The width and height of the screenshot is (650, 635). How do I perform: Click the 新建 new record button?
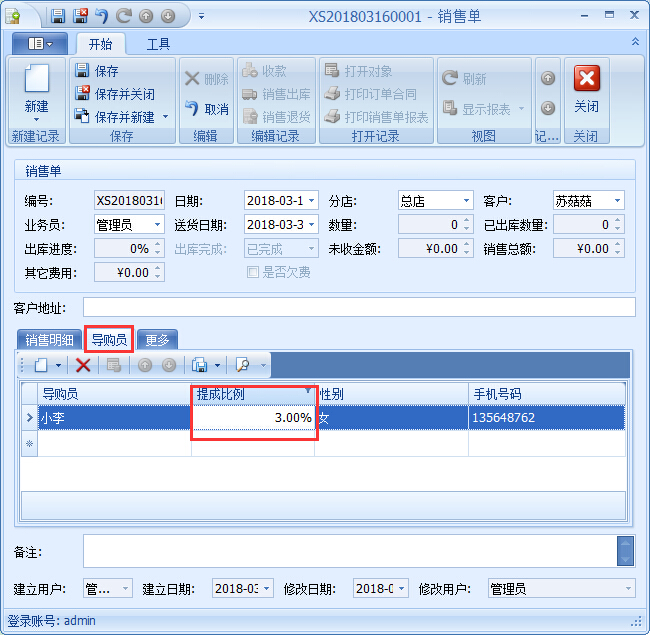click(36, 90)
